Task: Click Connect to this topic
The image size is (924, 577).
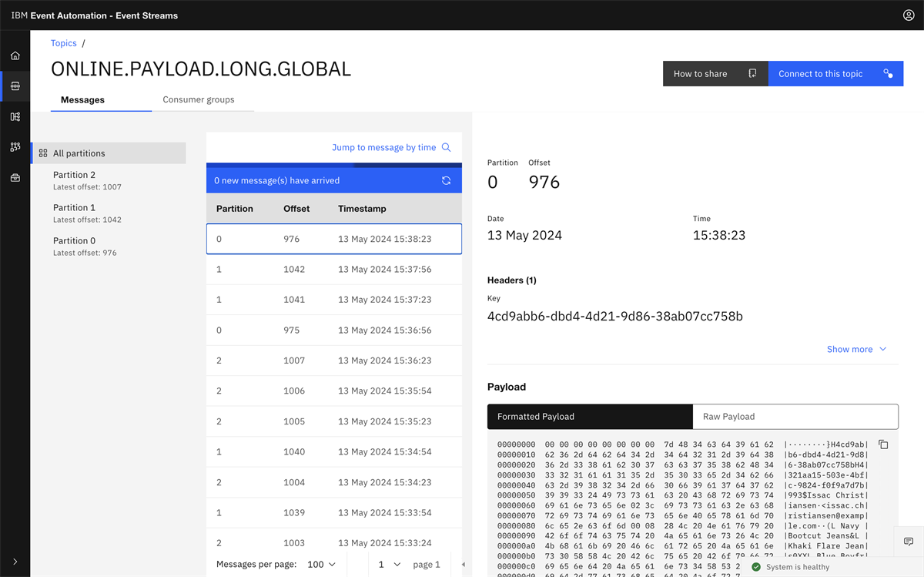Action: tap(835, 74)
